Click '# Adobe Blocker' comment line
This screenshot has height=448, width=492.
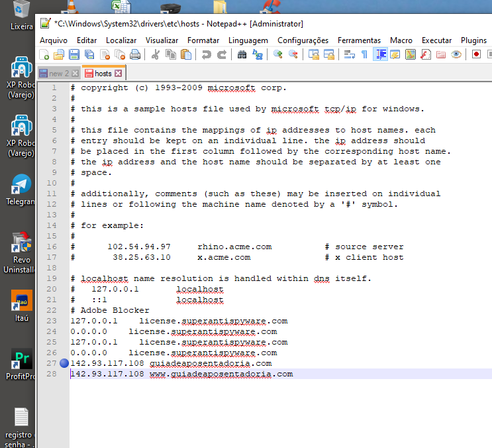tap(110, 310)
